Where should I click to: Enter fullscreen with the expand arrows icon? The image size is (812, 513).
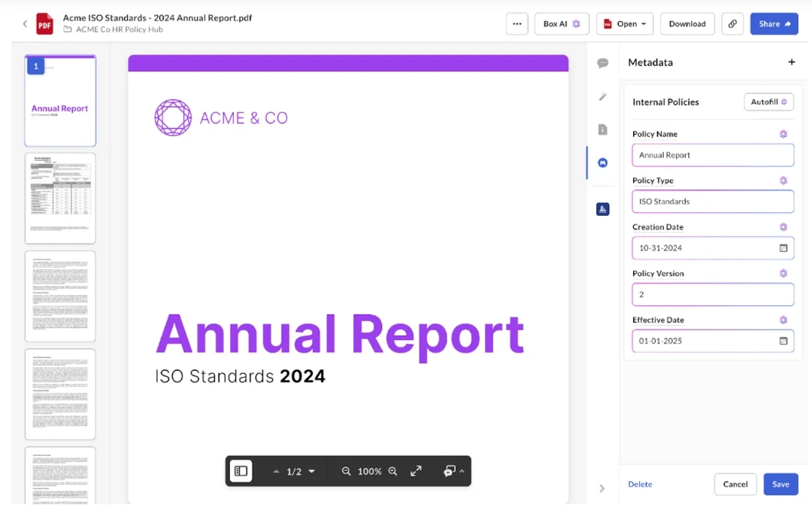[x=416, y=472]
